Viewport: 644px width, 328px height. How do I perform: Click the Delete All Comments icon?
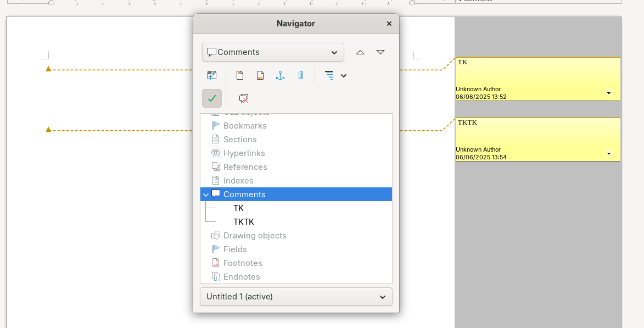coord(244,98)
